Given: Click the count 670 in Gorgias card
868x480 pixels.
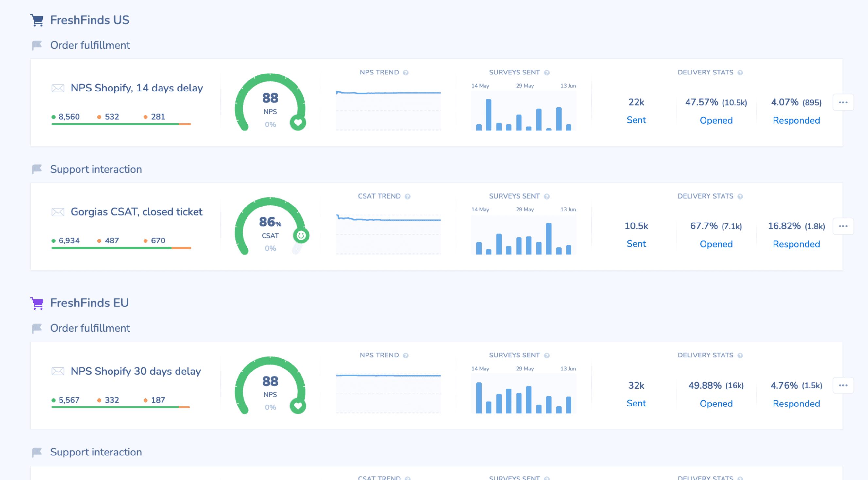Looking at the screenshot, I should pyautogui.click(x=158, y=240).
